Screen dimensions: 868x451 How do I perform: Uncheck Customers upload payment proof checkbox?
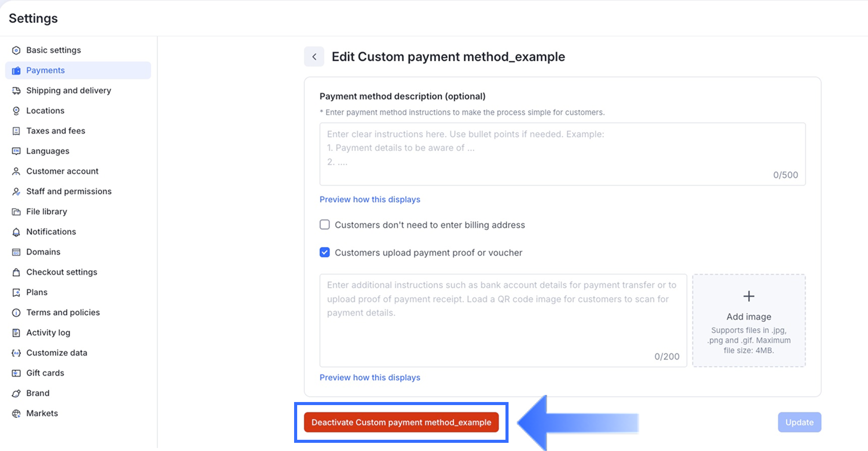point(325,253)
